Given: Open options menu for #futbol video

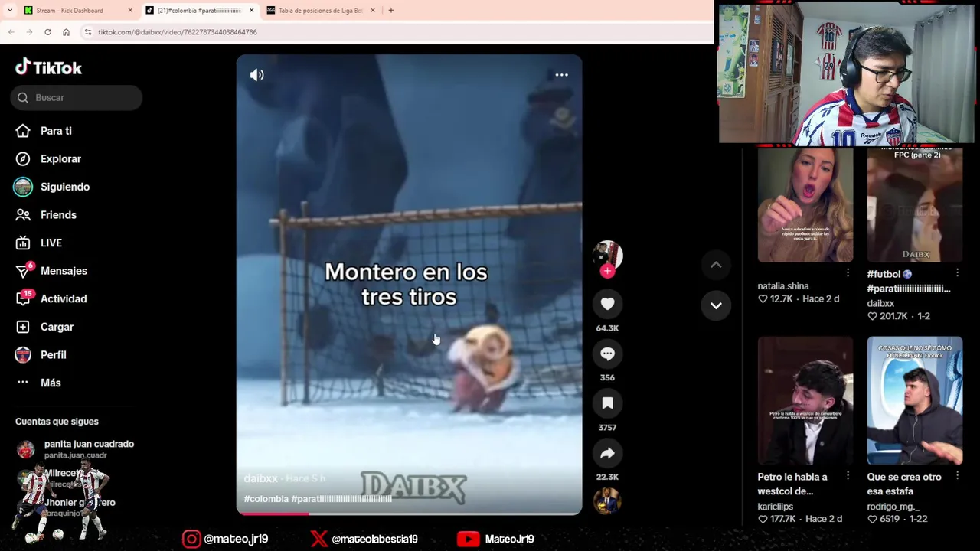Looking at the screenshot, I should point(957,273).
